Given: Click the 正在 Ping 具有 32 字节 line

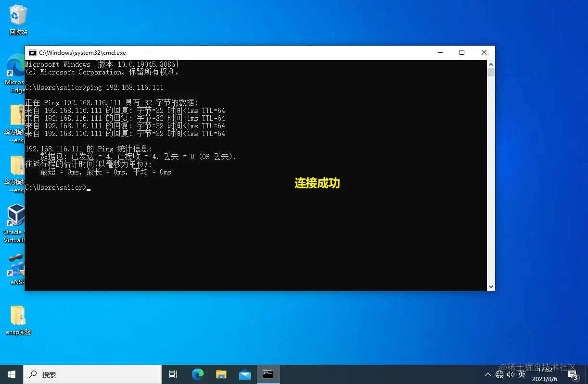Looking at the screenshot, I should tap(112, 103).
